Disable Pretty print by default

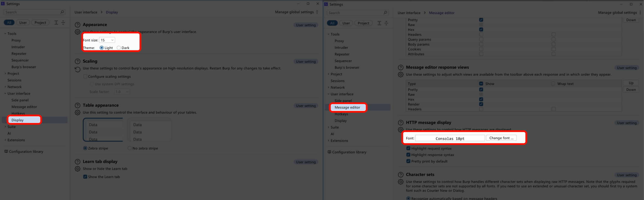pos(408,161)
